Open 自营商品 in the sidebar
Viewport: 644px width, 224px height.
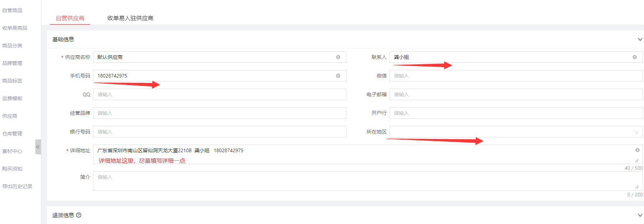[12, 10]
